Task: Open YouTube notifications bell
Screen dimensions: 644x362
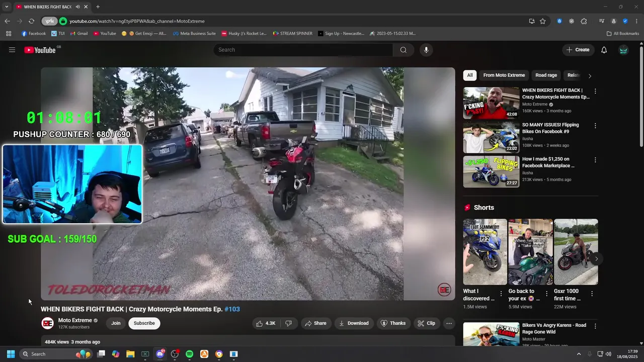Action: [x=604, y=50]
